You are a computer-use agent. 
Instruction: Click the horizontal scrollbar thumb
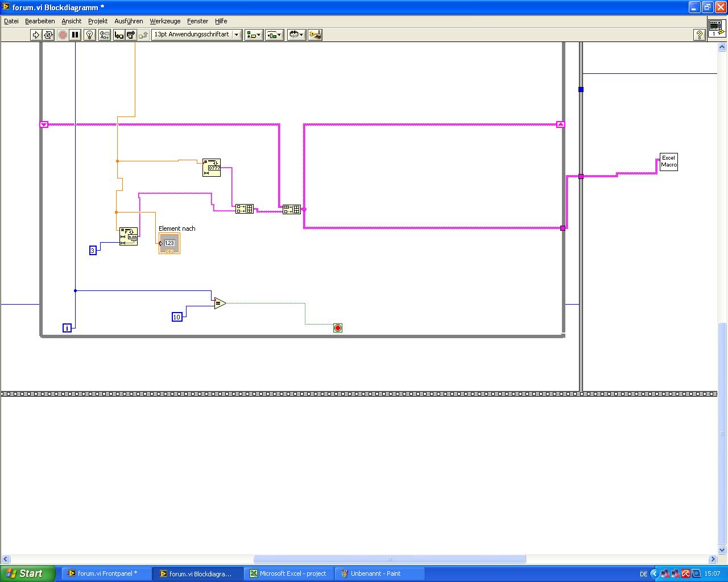pos(390,559)
